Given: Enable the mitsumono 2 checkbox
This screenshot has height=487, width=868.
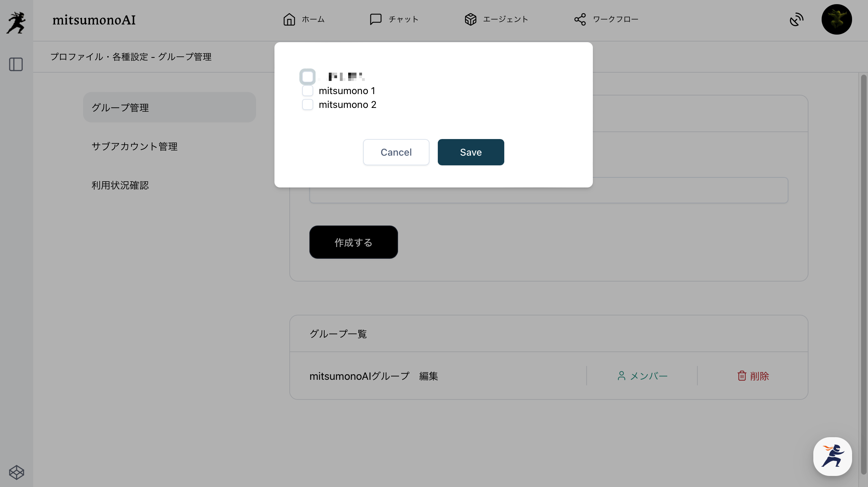Looking at the screenshot, I should pos(307,104).
